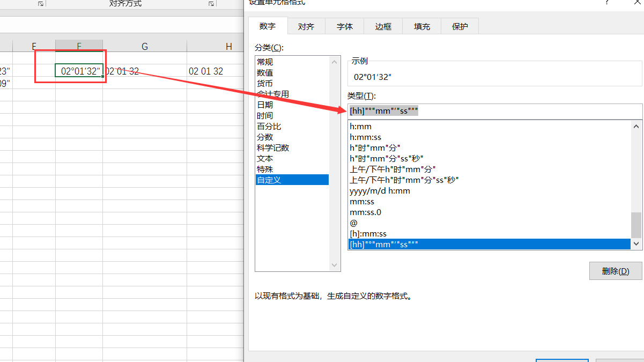This screenshot has width=644, height=362.
Task: Open the 填充 tab
Action: pyautogui.click(x=422, y=26)
